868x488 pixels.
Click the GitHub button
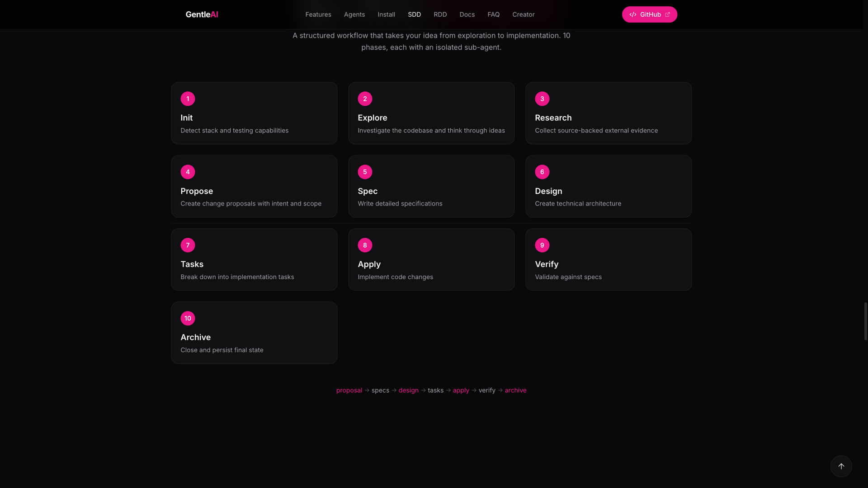[650, 14]
